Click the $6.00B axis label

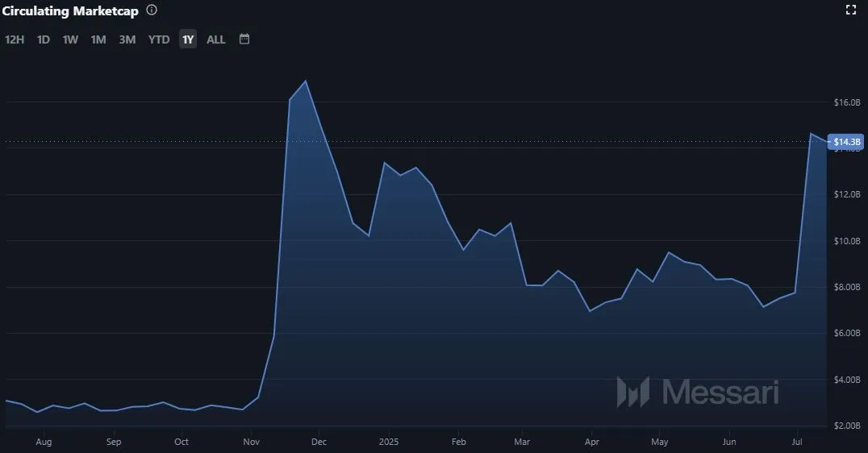(x=847, y=332)
